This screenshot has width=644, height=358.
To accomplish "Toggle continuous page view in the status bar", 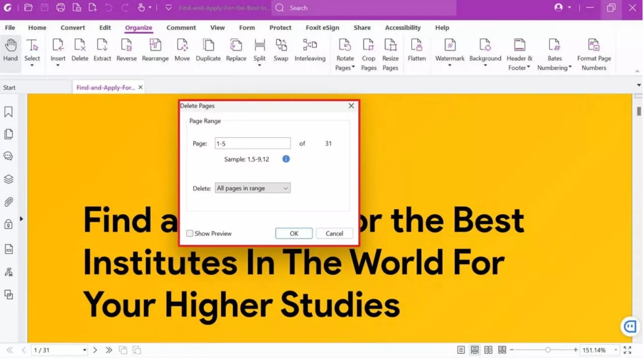I will 475,349.
